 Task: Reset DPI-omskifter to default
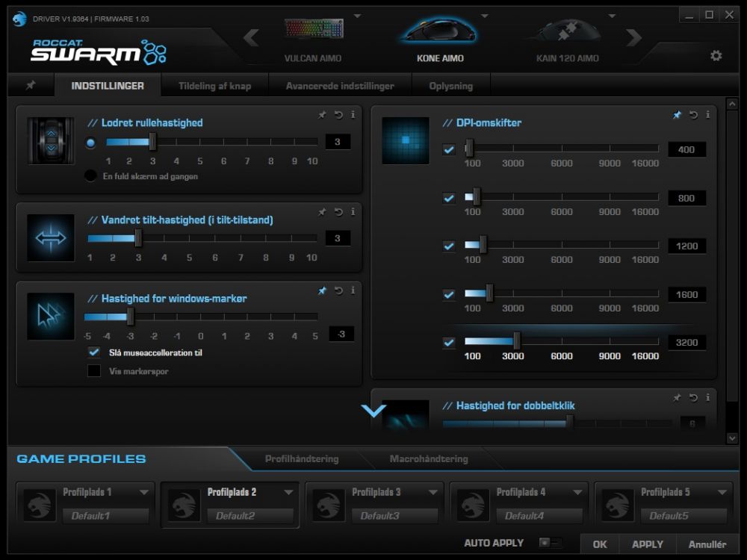coord(693,115)
